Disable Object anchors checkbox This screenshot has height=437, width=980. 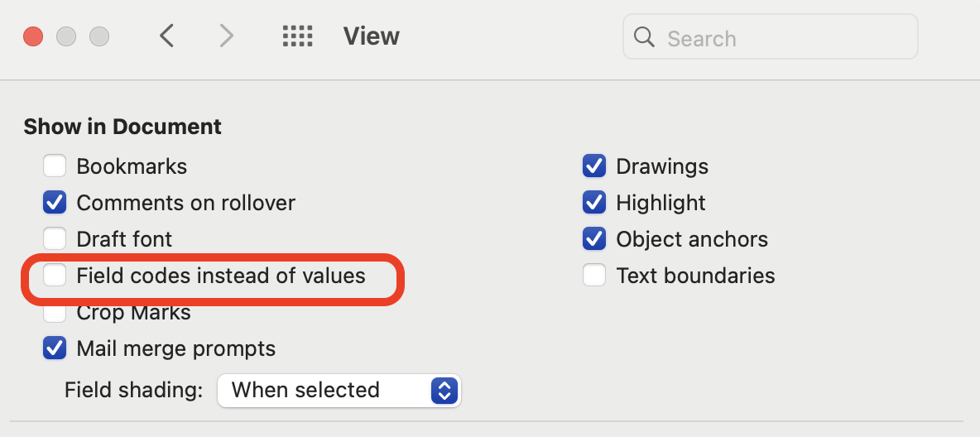pyautogui.click(x=594, y=239)
